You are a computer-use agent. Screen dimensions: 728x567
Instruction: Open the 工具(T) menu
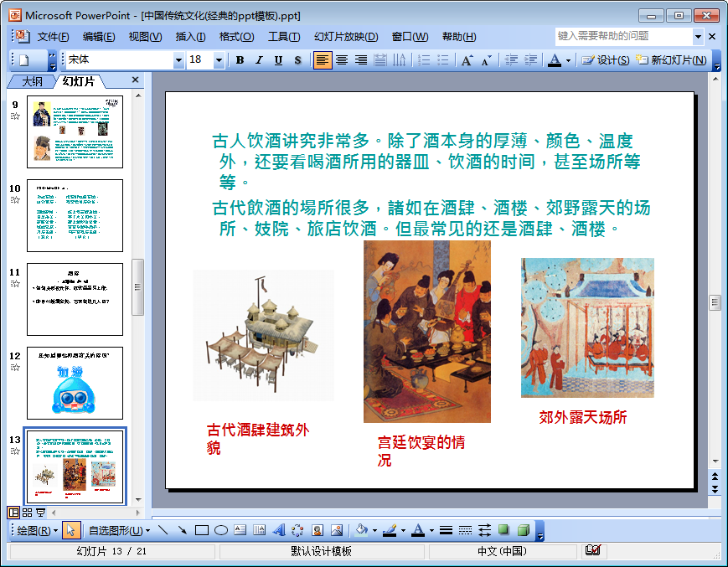coord(284,37)
